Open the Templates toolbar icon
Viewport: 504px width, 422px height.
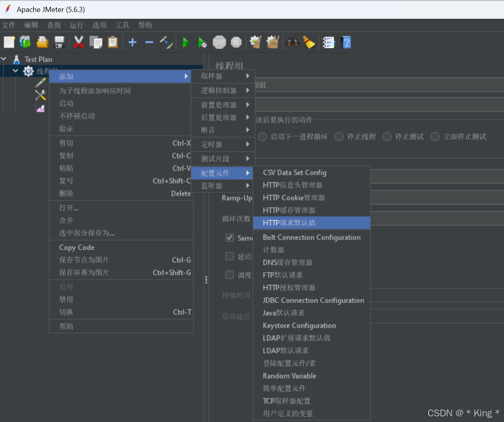[x=25, y=42]
